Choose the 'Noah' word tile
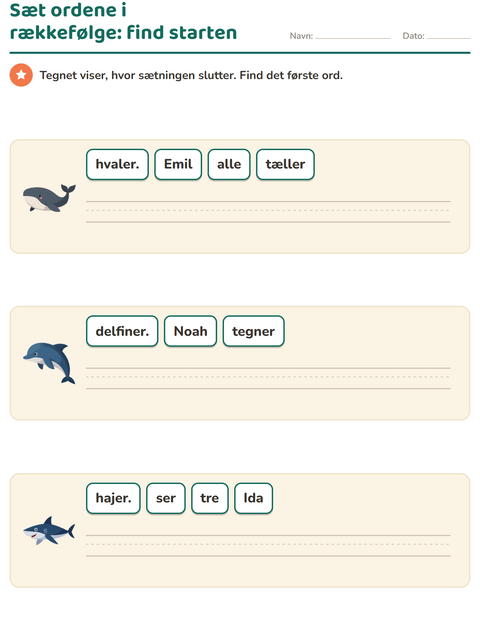 190,331
